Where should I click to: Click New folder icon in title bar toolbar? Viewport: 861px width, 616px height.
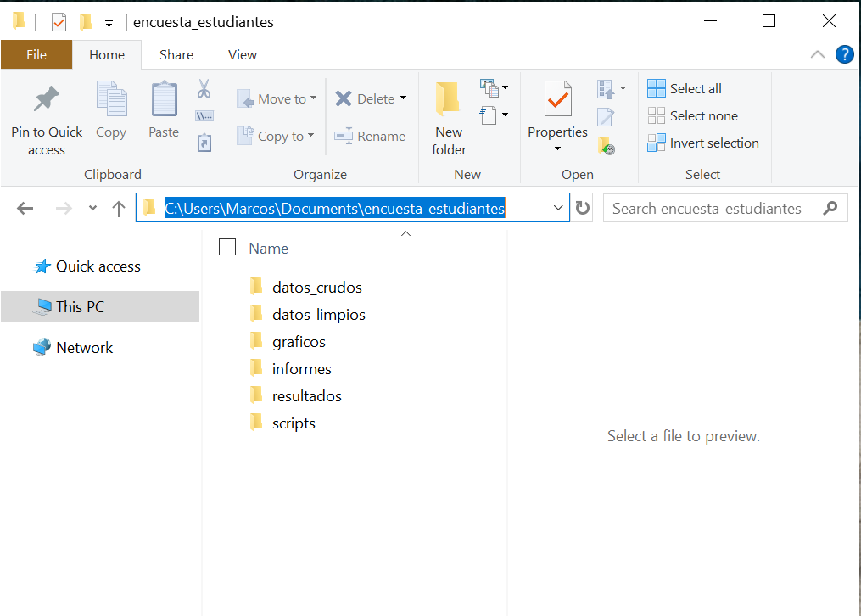[x=86, y=22]
